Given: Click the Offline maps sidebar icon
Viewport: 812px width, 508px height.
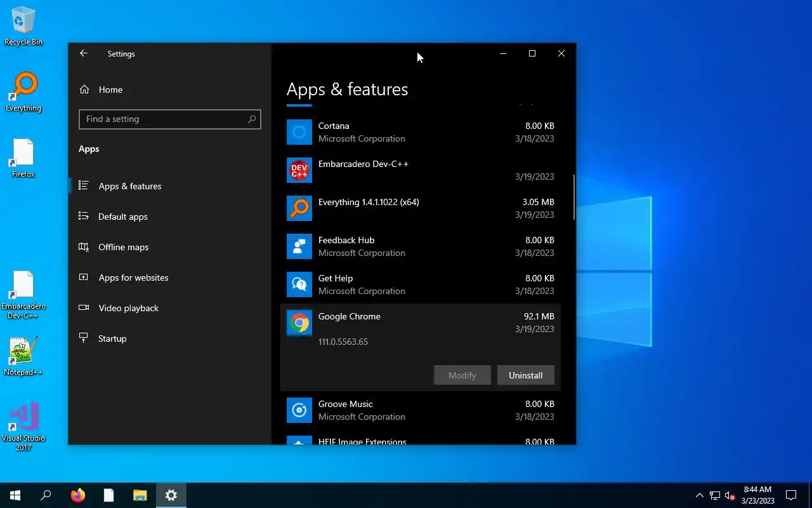Looking at the screenshot, I should click(83, 247).
